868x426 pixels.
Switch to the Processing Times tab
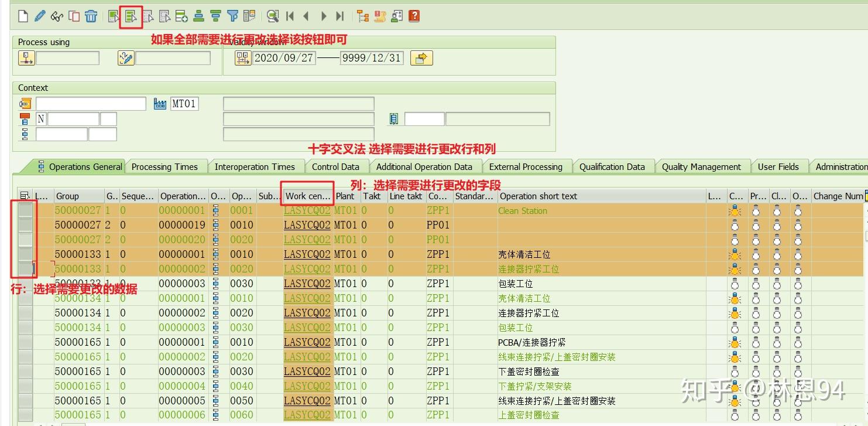166,166
